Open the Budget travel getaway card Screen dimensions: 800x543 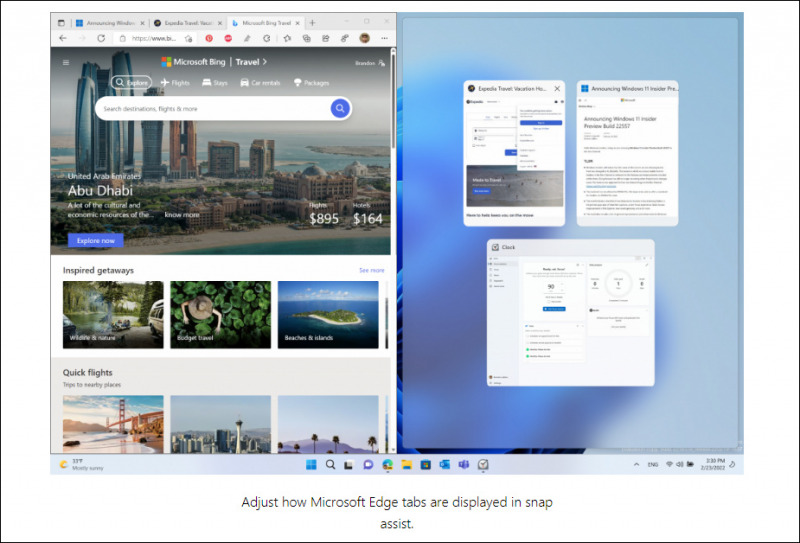pos(220,314)
